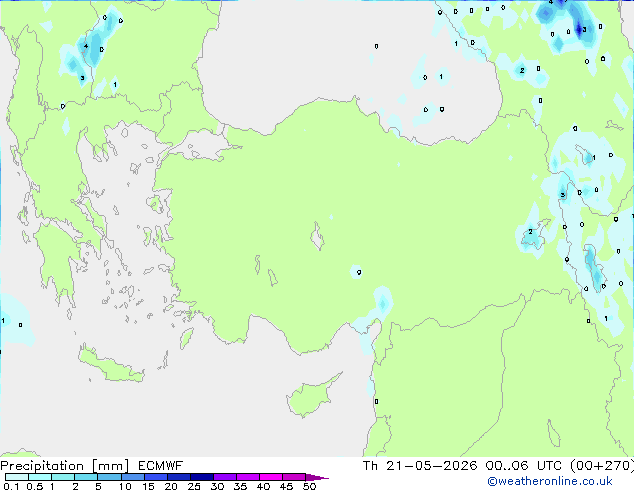Click legend label "10"
The width and height of the screenshot is (634, 490).
coord(125,486)
